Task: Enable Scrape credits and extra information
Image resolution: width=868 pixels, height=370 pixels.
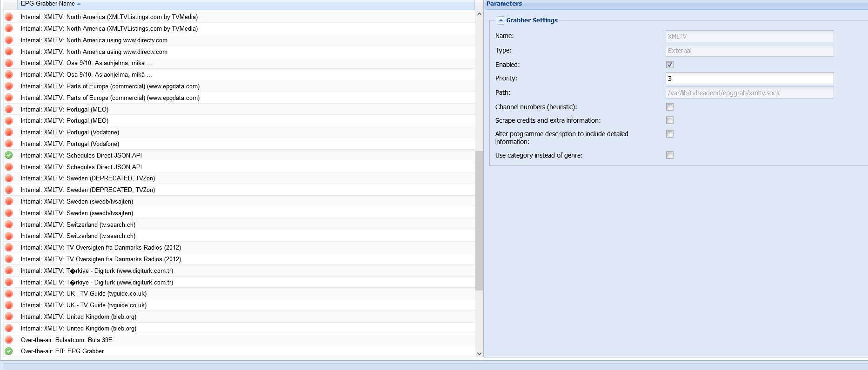Action: click(670, 120)
